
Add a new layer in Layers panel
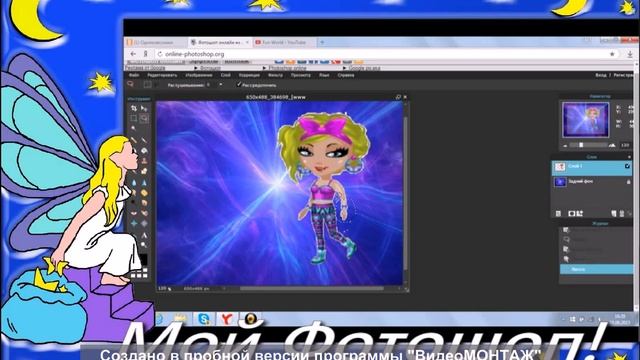point(613,213)
